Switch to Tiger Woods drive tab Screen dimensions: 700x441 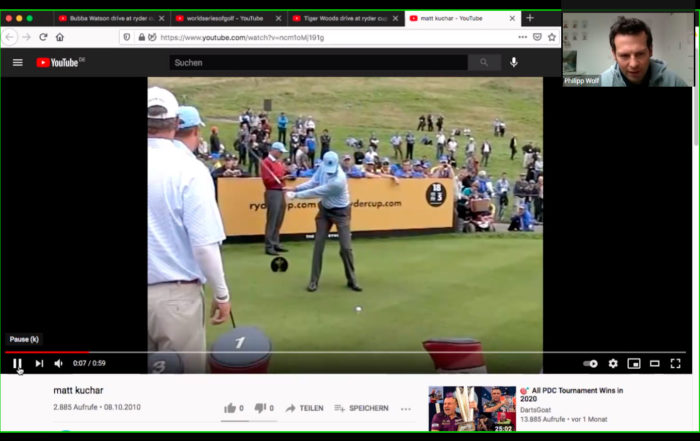coord(346,18)
